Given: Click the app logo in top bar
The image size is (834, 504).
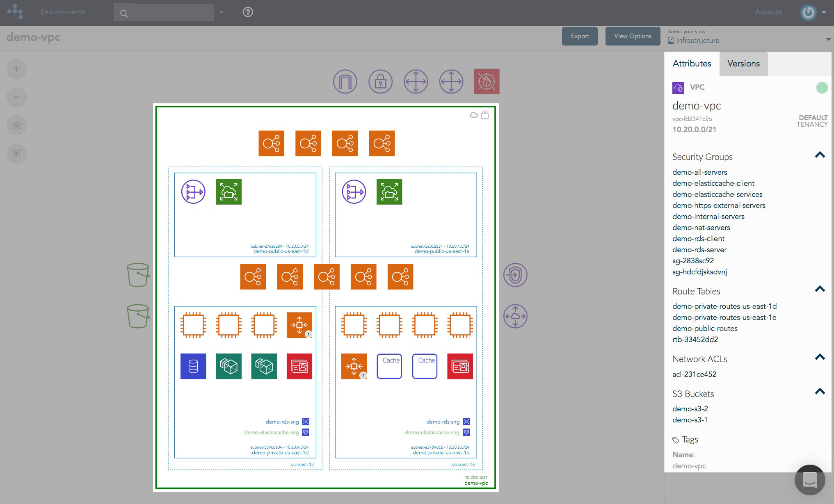Looking at the screenshot, I should tap(15, 11).
